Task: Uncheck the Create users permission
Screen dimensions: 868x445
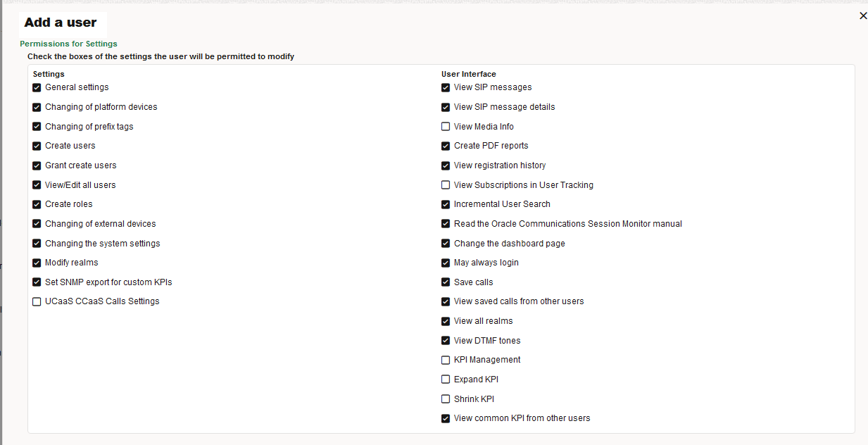Action: click(x=37, y=146)
